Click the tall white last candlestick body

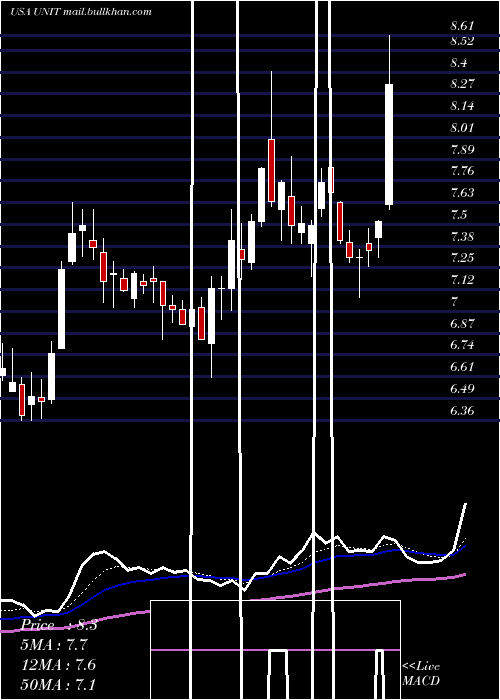389,144
